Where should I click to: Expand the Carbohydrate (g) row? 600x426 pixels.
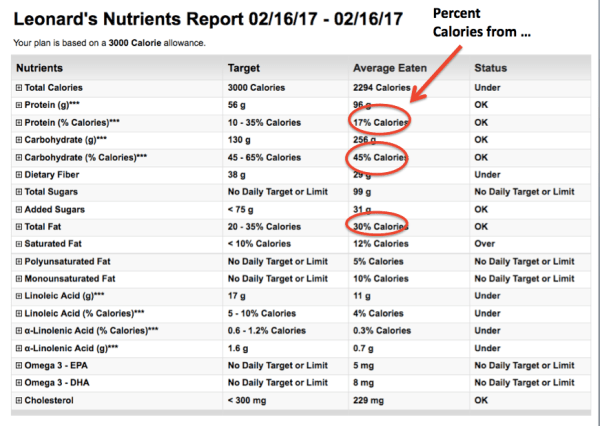[x=19, y=140]
